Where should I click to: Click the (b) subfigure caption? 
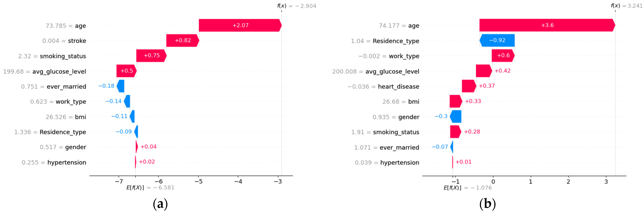tap(487, 204)
